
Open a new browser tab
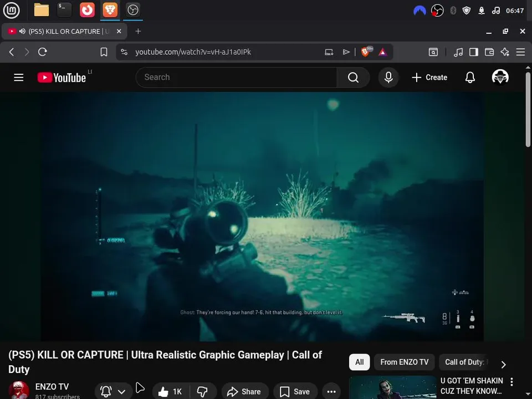(x=138, y=31)
